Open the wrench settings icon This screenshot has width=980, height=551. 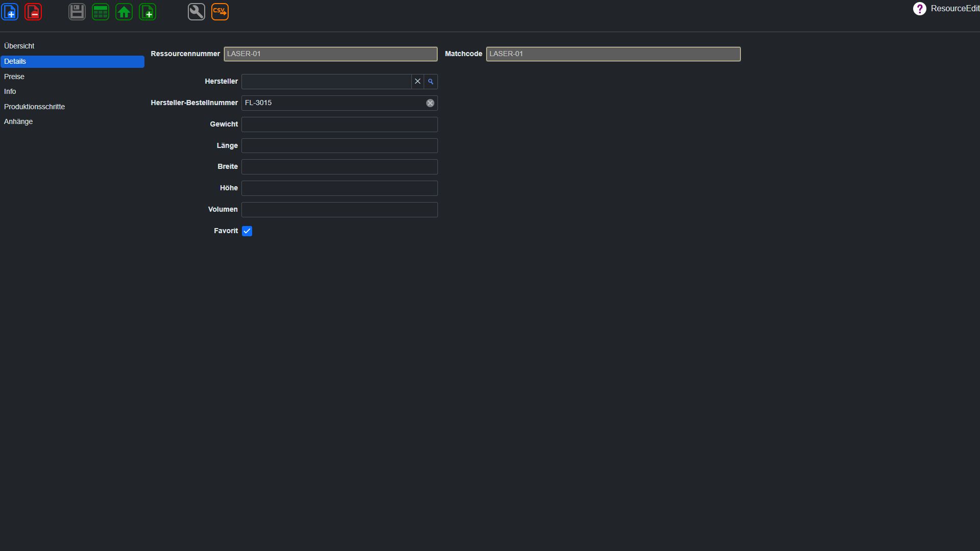click(197, 12)
